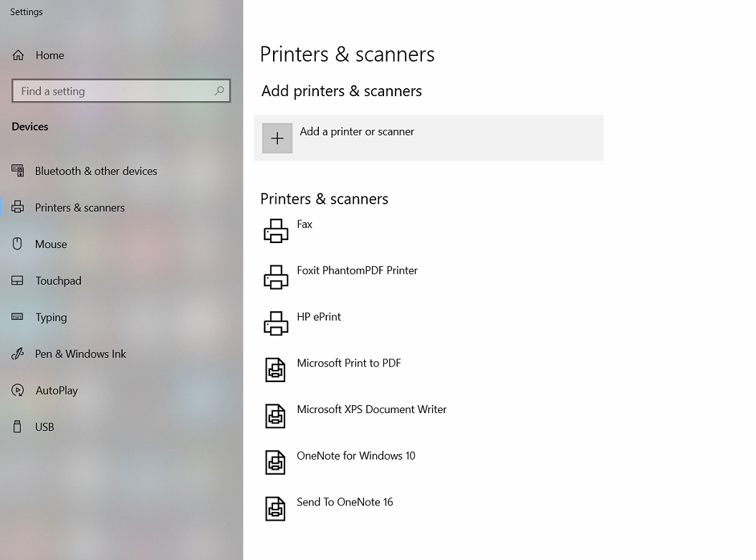756x560 pixels.
Task: Click the HP ePrint printer icon
Action: [x=276, y=323]
